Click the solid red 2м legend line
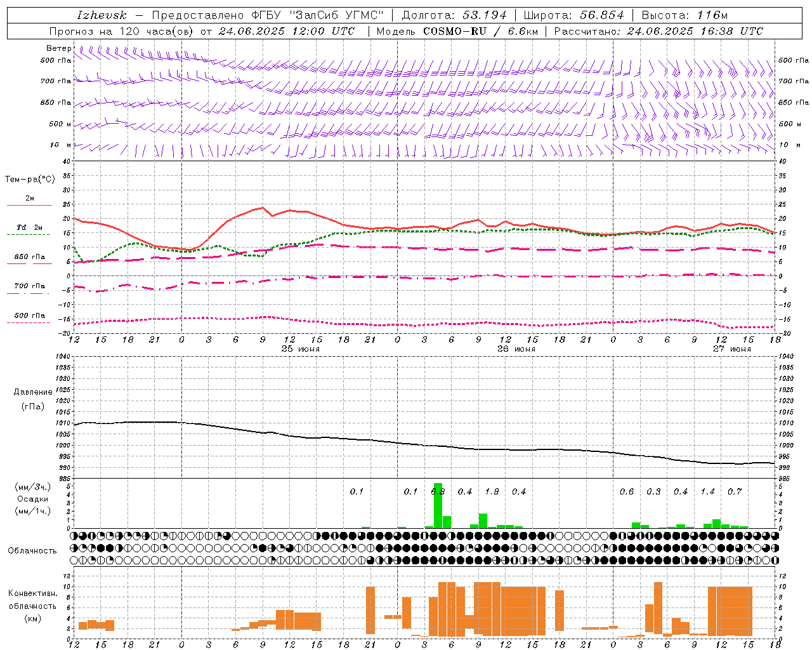This screenshot has width=812, height=650. (x=29, y=205)
